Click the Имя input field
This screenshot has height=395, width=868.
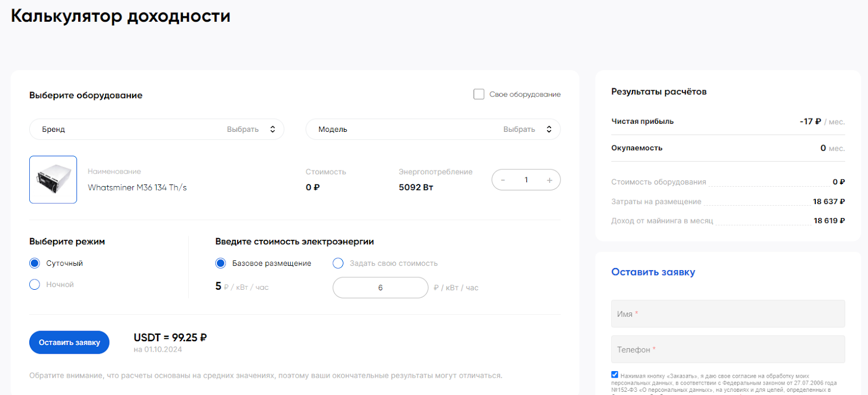click(x=728, y=314)
